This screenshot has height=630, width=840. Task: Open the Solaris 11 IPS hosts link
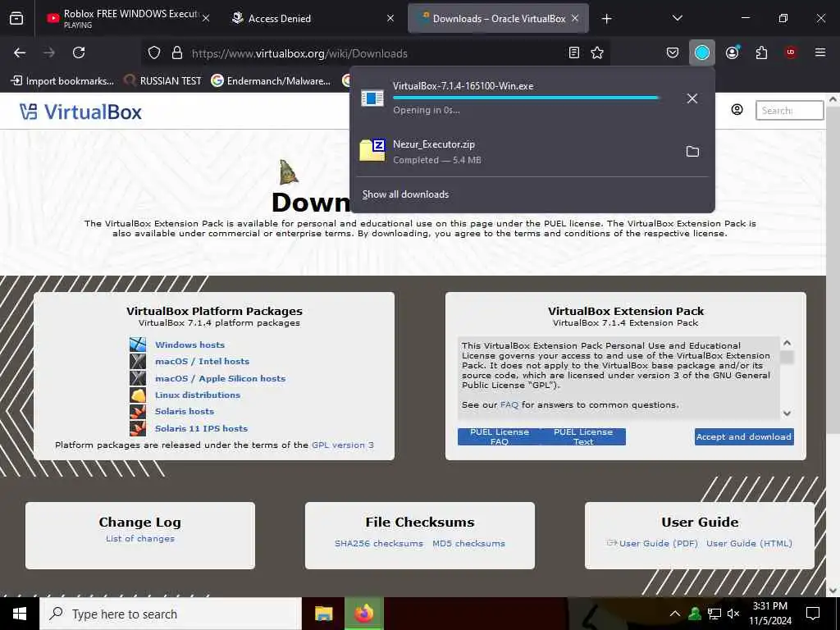point(201,428)
